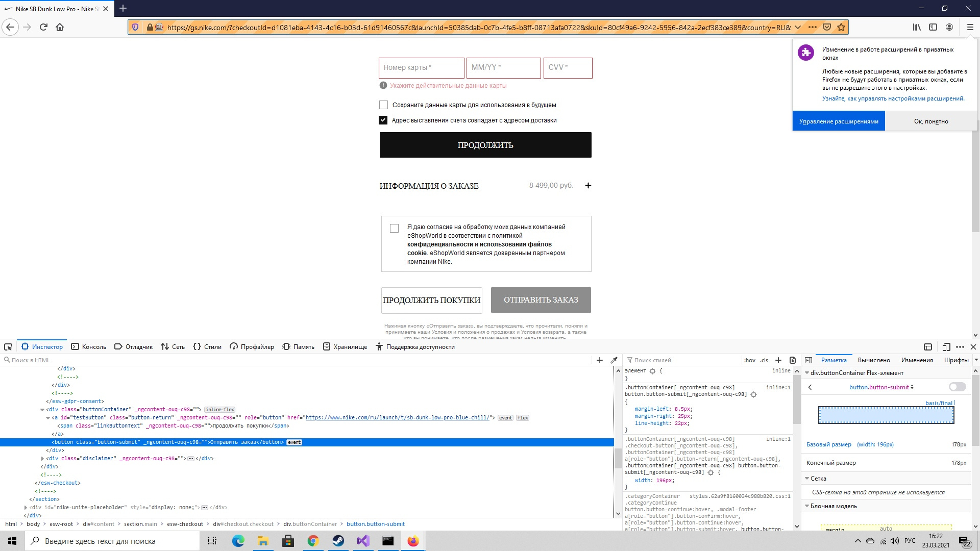Open page actions three-dot menu in address bar
The image size is (980, 551).
[x=813, y=27]
